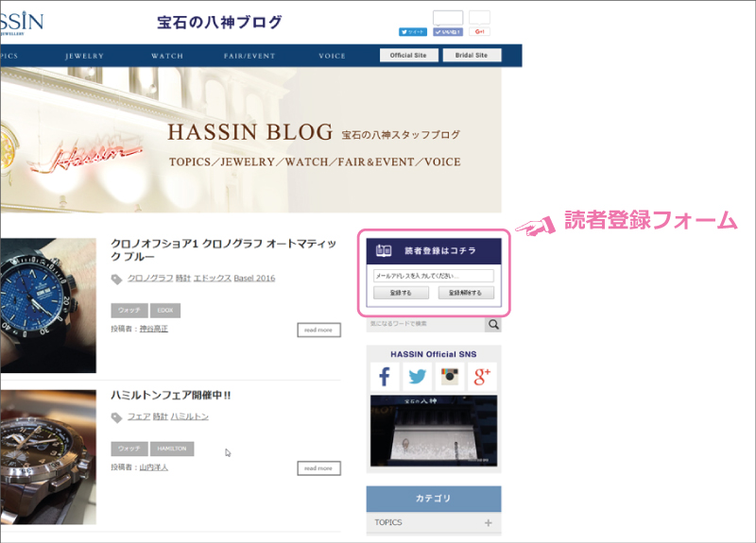Open the blue Edox watch thumbnail
Viewport: 756px width, 543px height.
pos(48,305)
